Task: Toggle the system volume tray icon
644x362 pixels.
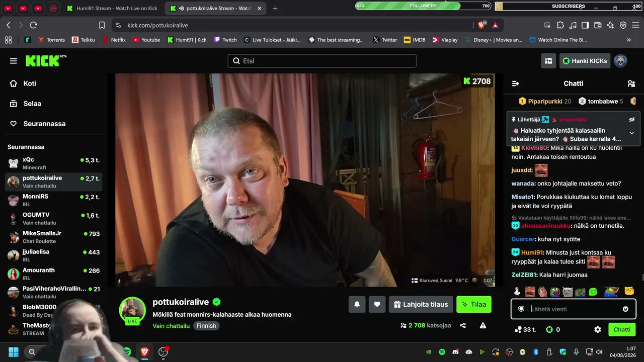Action: [599, 352]
